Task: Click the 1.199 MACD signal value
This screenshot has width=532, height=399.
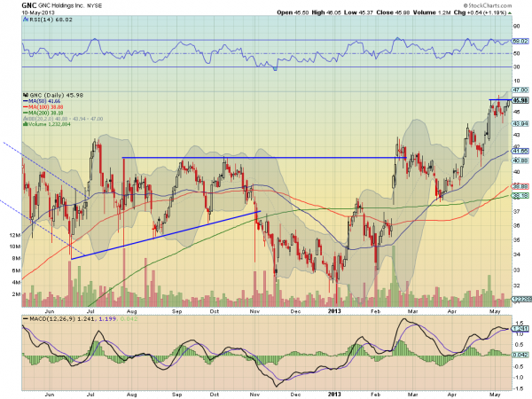Action: pyautogui.click(x=107, y=319)
